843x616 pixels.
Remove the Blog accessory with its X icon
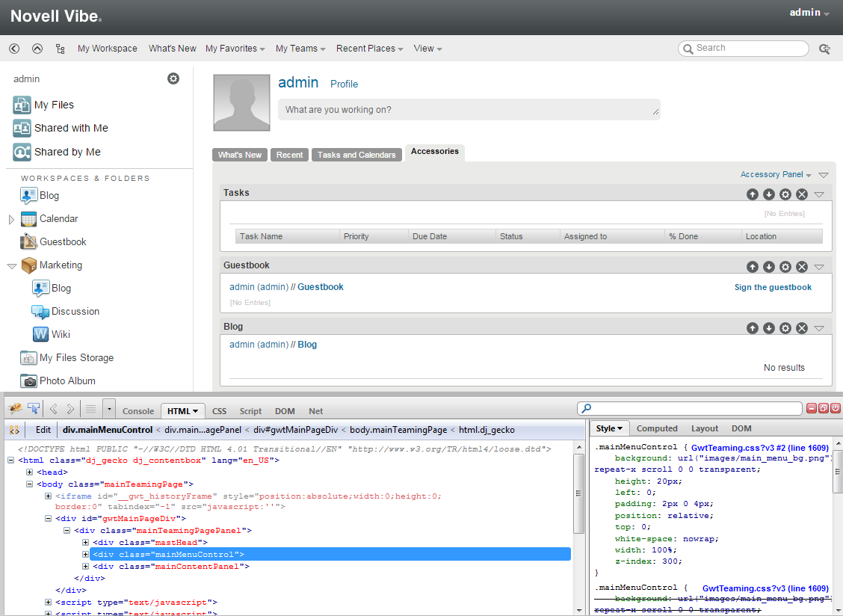(x=801, y=328)
